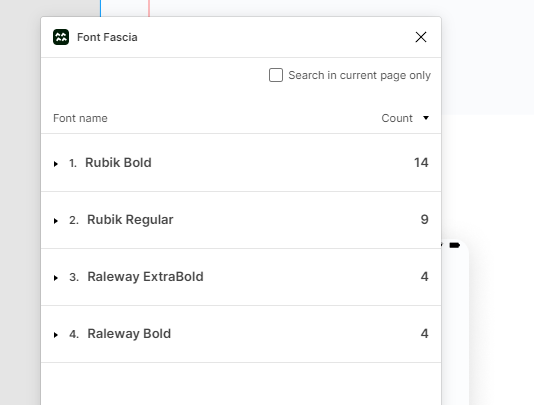Click the Font Fascia title text
This screenshot has width=534, height=405.
(107, 37)
